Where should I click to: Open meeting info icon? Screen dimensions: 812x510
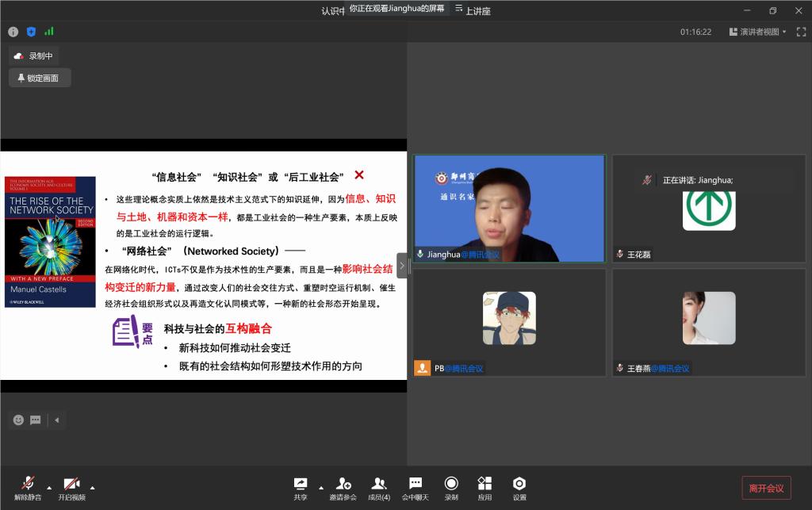pos(13,32)
